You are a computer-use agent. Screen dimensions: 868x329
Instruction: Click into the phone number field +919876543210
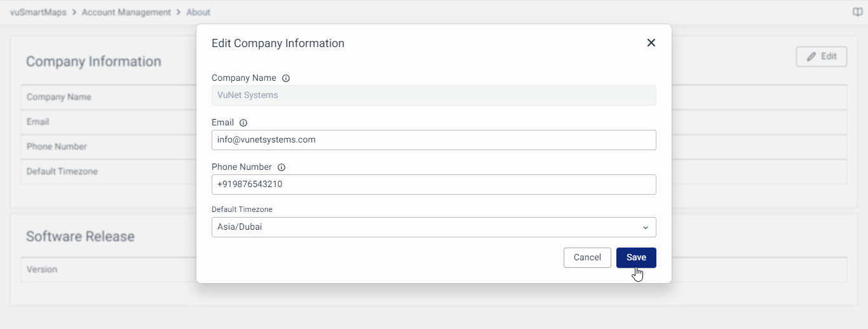click(433, 185)
